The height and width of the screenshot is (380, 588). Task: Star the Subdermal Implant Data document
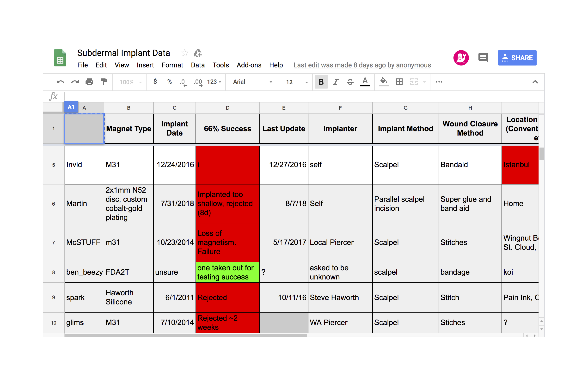[184, 53]
